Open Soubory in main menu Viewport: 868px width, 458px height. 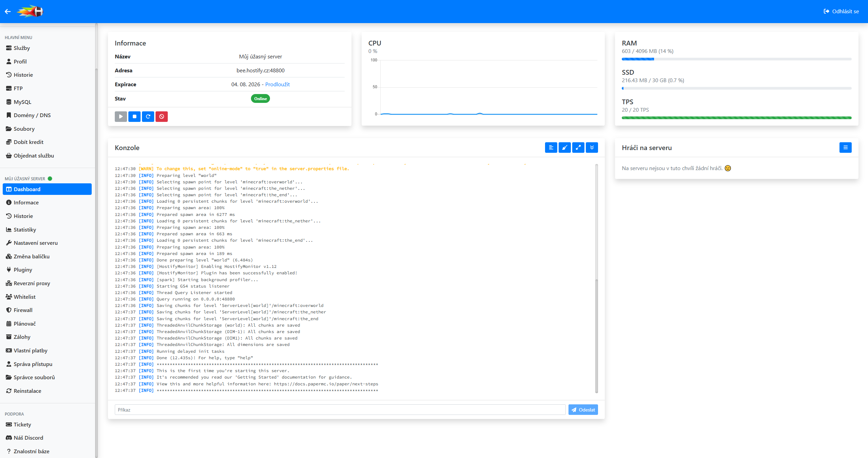click(x=47, y=129)
